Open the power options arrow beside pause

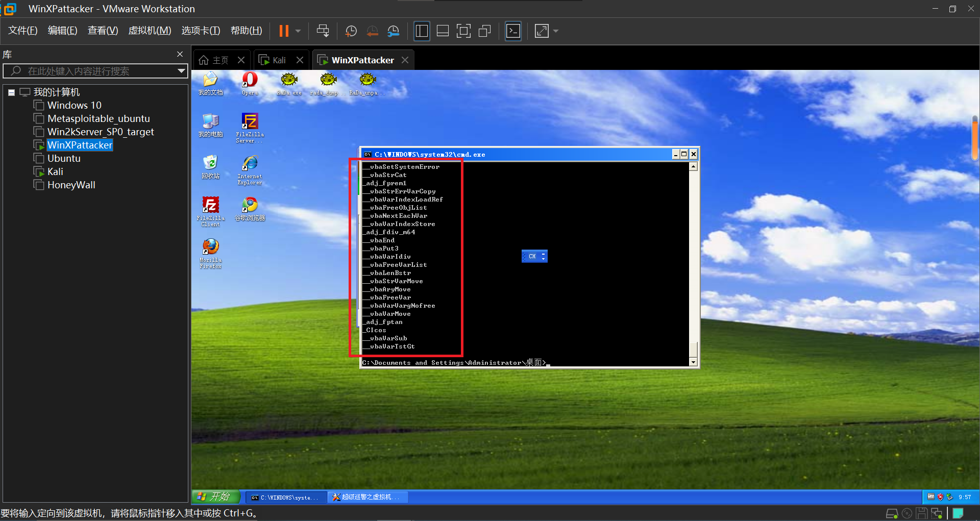pyautogui.click(x=298, y=31)
